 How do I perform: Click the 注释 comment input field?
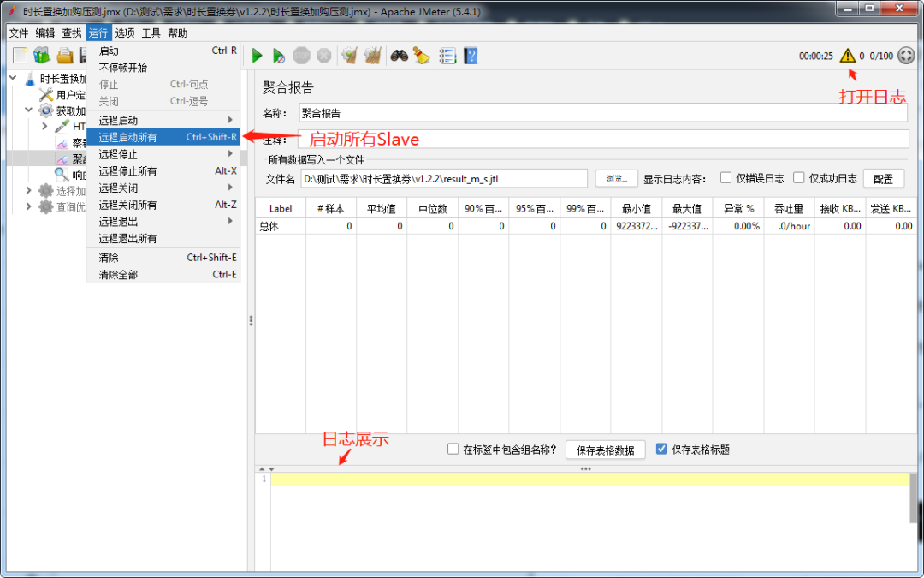pyautogui.click(x=603, y=140)
